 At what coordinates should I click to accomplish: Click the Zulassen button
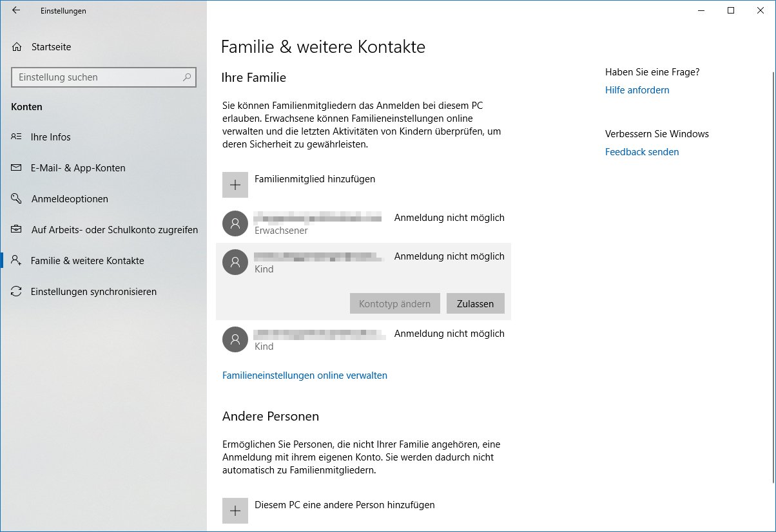[x=476, y=304]
